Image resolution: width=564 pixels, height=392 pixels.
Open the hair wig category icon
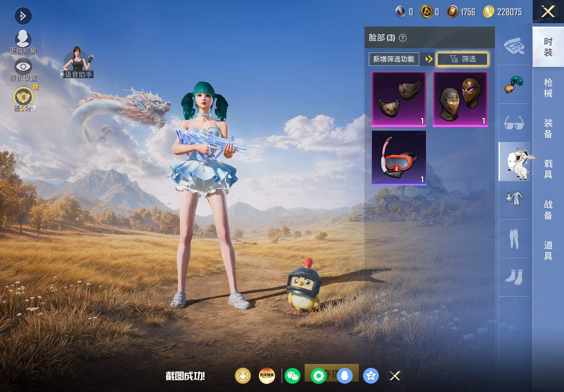[x=514, y=84]
